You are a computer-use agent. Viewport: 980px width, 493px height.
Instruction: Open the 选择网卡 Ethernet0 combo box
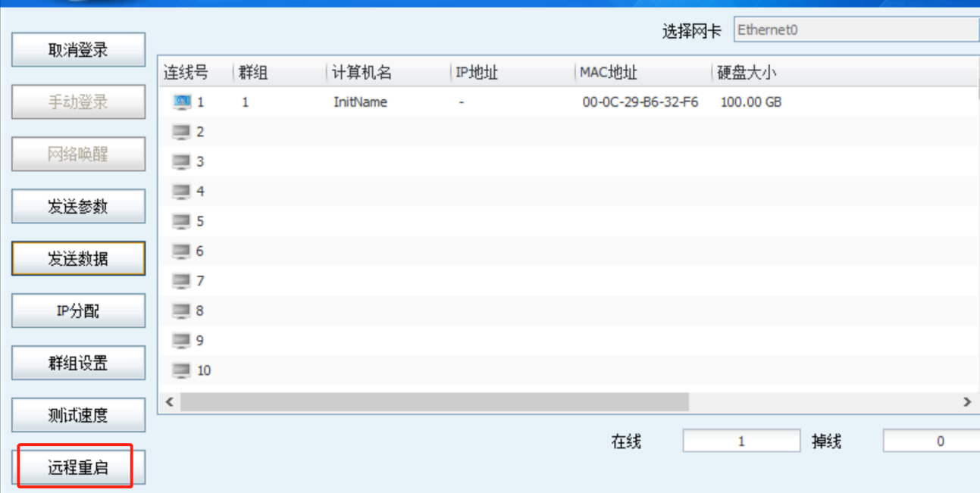[856, 30]
